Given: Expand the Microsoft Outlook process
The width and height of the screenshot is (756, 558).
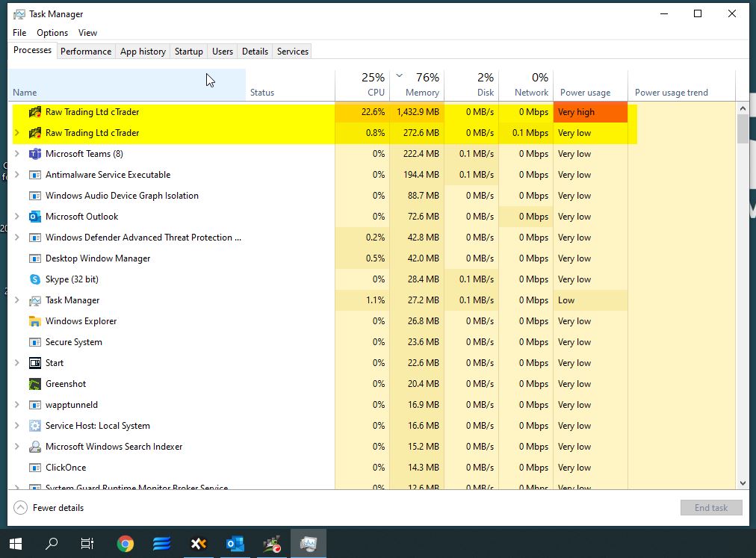Looking at the screenshot, I should click(17, 216).
